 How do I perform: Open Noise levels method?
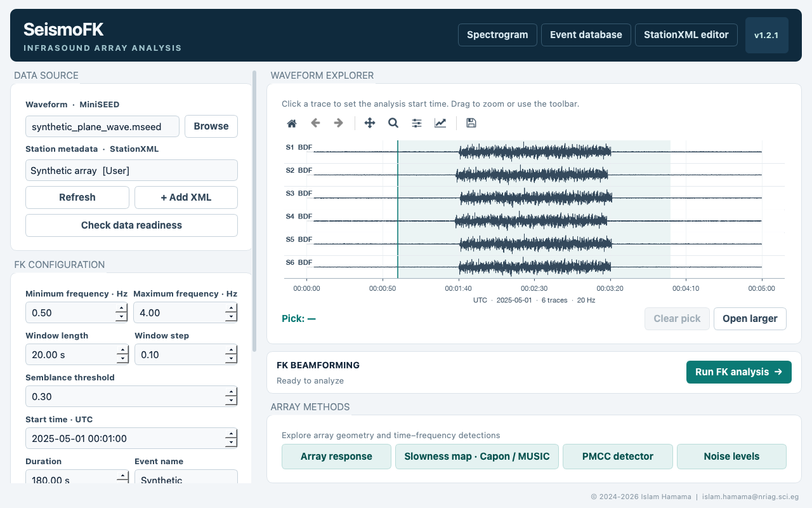(x=731, y=457)
